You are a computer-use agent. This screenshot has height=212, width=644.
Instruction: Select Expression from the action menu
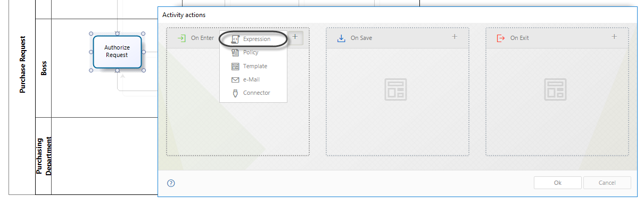click(253, 39)
